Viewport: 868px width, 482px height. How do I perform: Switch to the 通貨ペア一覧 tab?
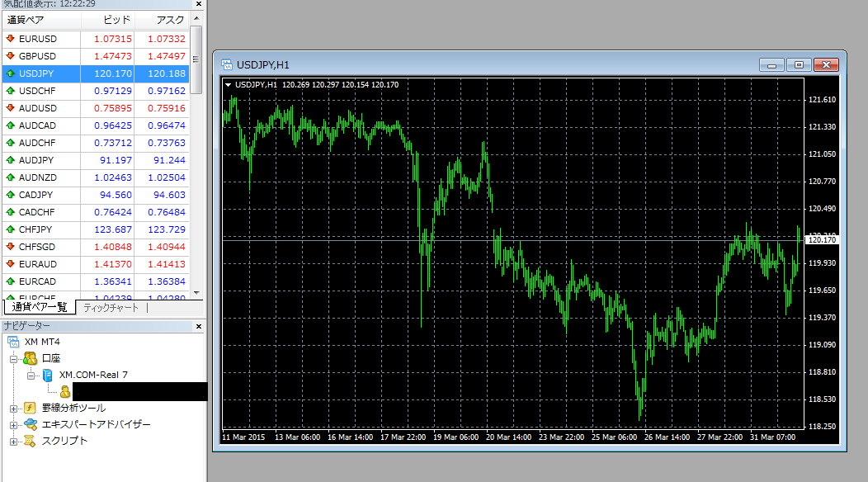point(40,307)
